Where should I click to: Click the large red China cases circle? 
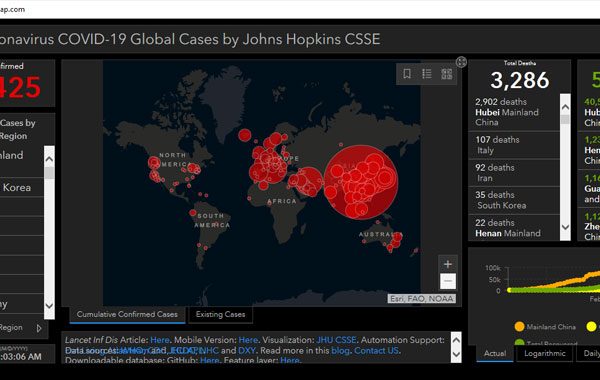361,182
